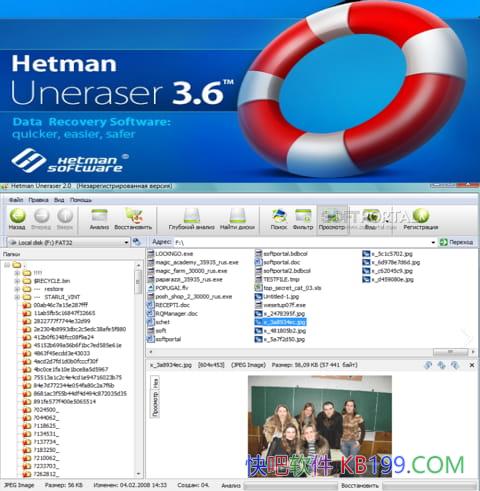Expand the !!!! folder node
This screenshot has width=480, height=491.
[x=17, y=273]
